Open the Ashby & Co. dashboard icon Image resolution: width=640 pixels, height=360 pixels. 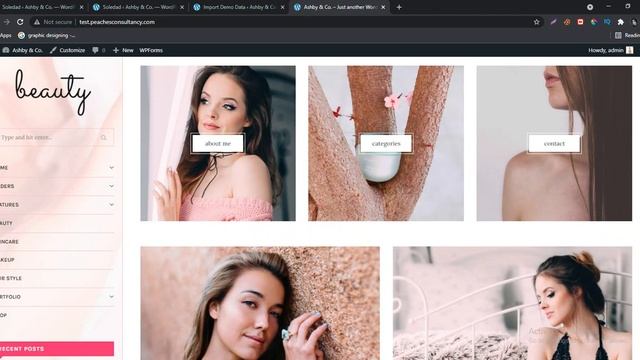pos(6,50)
